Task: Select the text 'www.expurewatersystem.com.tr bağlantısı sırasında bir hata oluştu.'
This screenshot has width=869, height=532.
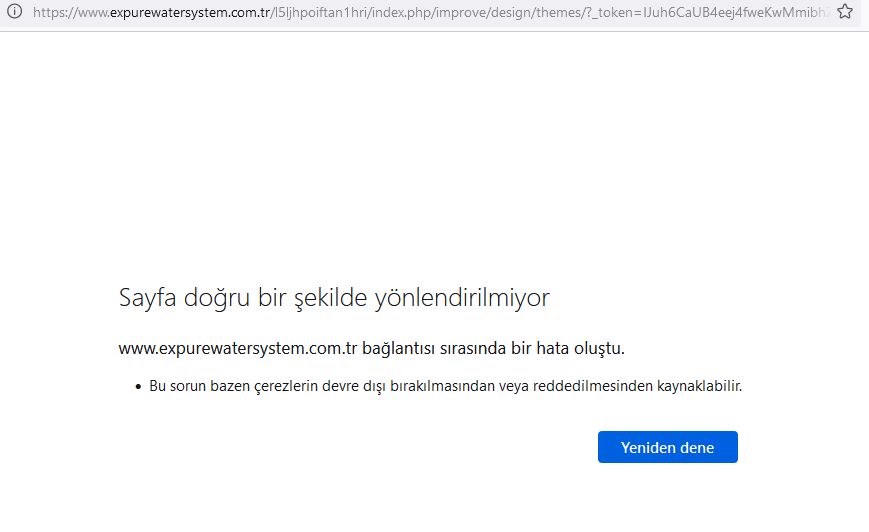Action: click(x=371, y=348)
